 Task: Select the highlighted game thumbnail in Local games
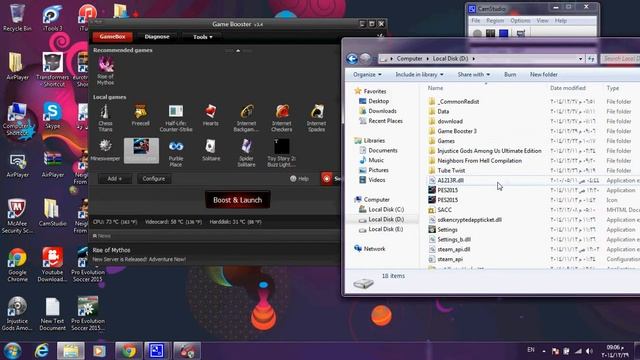click(141, 150)
